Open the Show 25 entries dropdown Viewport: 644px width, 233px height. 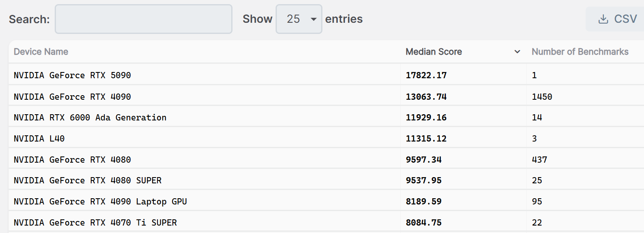click(298, 19)
